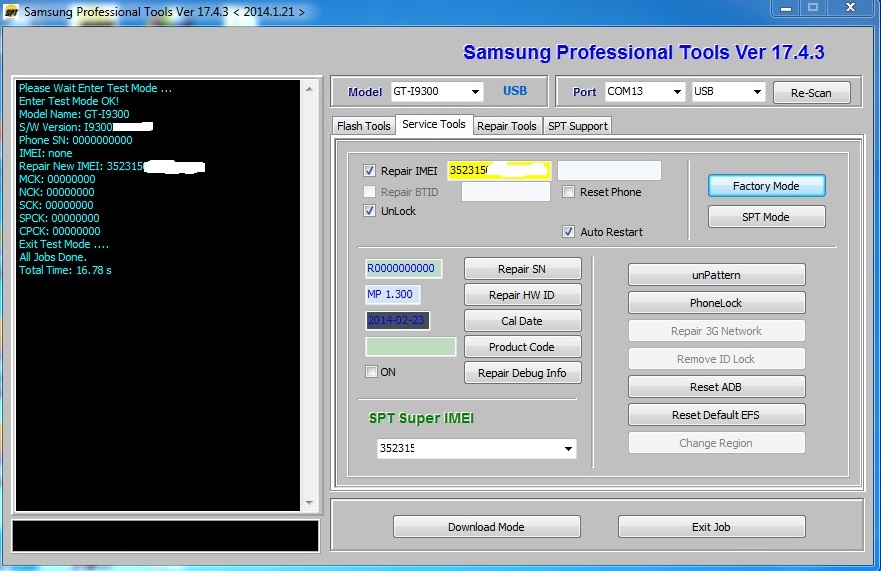Click the "Exit Test Mode ...." log line
The image size is (881, 571).
(64, 244)
